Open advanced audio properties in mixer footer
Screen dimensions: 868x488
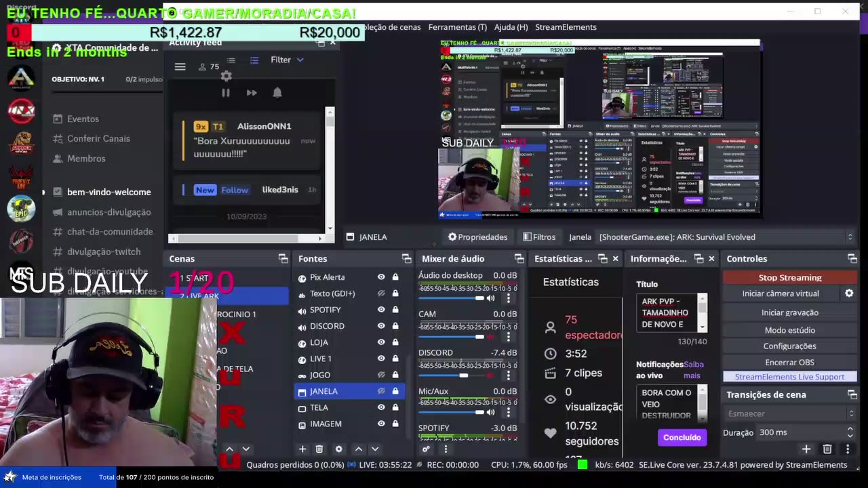tap(426, 449)
